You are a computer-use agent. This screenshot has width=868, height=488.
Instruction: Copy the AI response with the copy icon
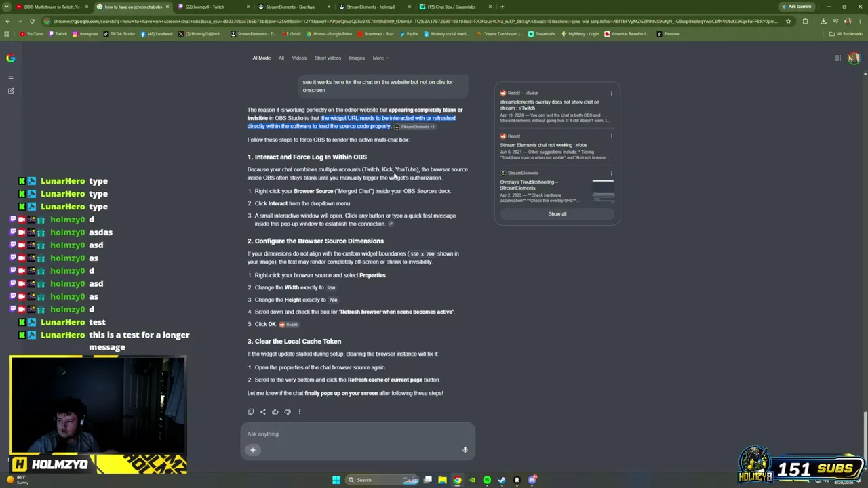coord(251,411)
